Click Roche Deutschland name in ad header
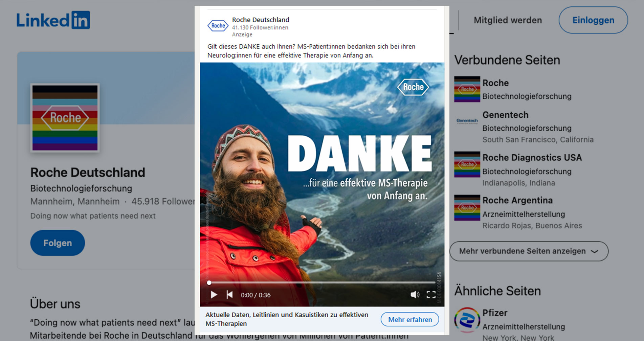Image resolution: width=644 pixels, height=341 pixels. click(x=261, y=20)
